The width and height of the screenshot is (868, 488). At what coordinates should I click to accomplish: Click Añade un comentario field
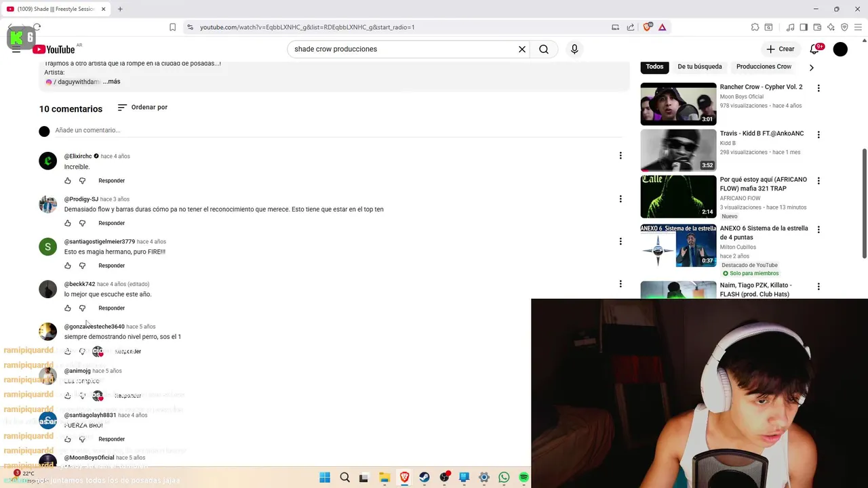click(339, 130)
